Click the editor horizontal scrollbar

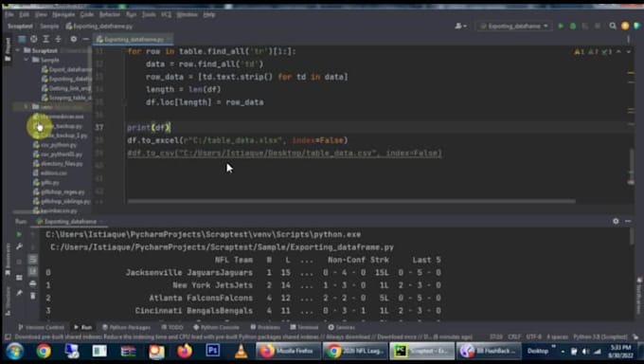point(351,201)
